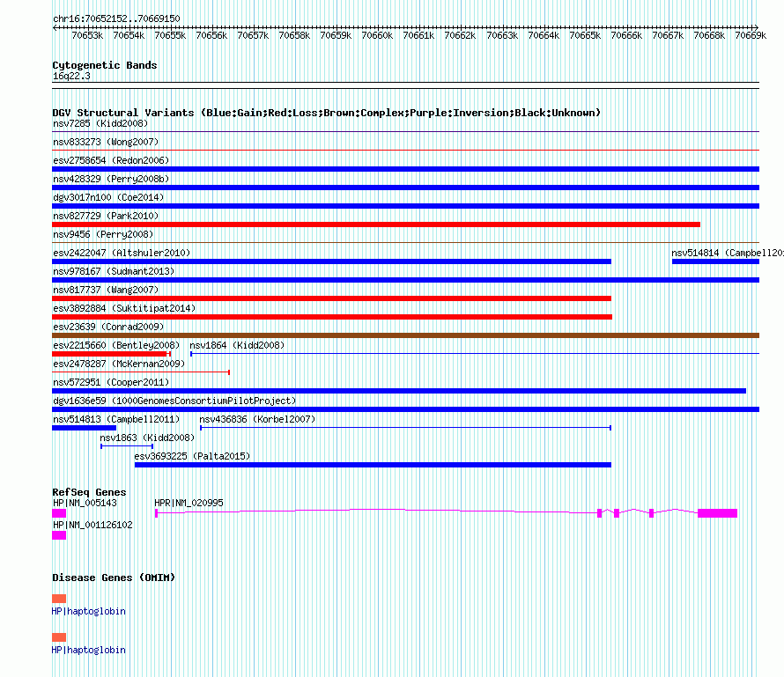Click the large last exon of HPR gene
This screenshot has width=784, height=677.
coord(718,513)
